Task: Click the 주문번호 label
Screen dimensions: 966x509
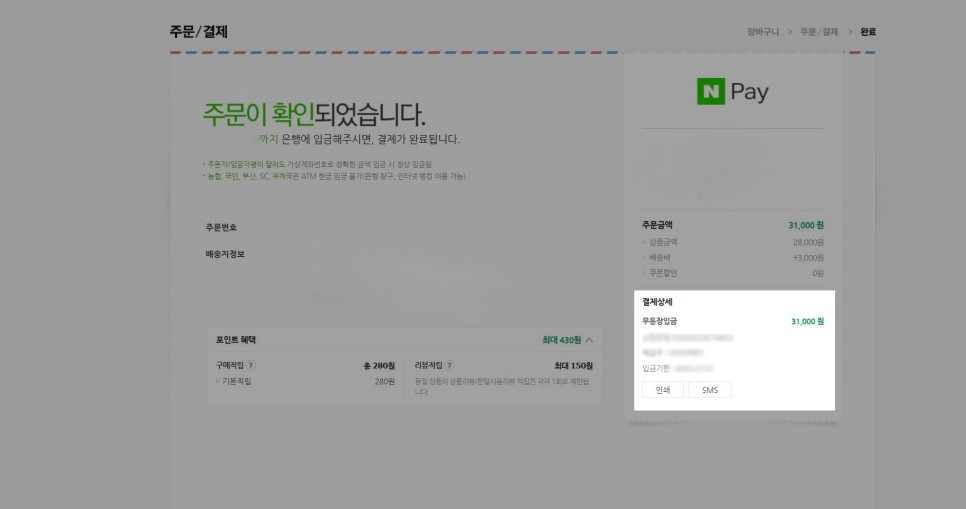Action: coord(221,227)
